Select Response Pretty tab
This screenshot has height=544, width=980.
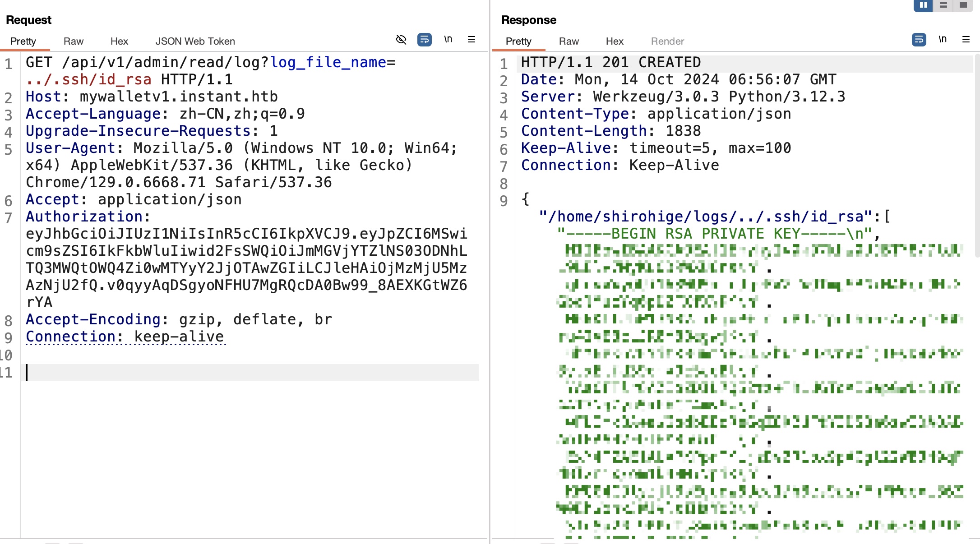click(x=518, y=41)
